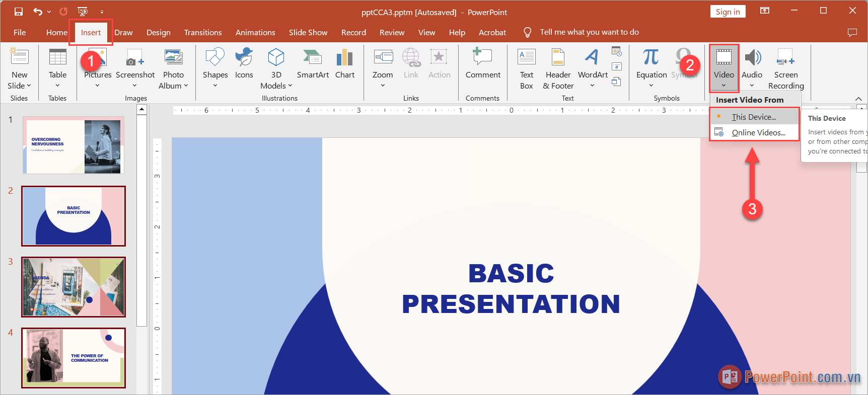Viewport: 868px width, 395px height.
Task: Click the Action star icon
Action: (439, 57)
